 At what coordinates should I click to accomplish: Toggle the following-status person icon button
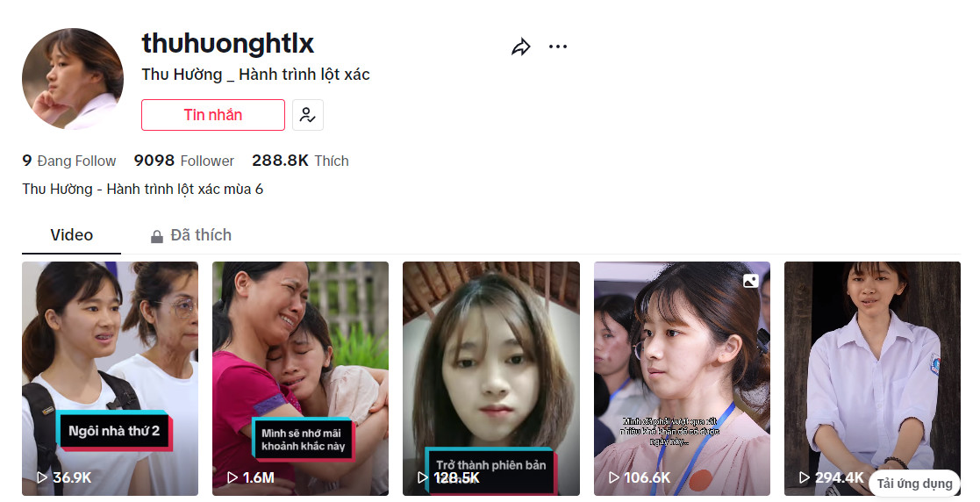[x=307, y=115]
